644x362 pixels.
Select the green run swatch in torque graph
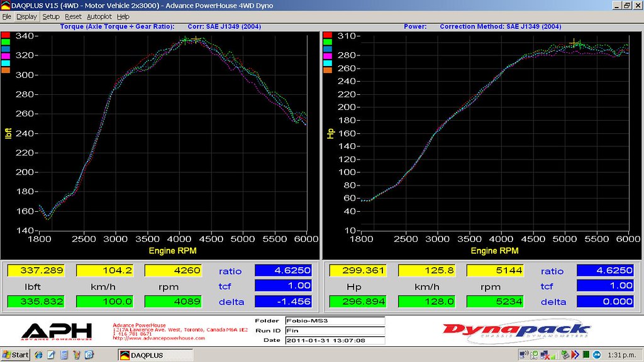[x=5, y=42]
